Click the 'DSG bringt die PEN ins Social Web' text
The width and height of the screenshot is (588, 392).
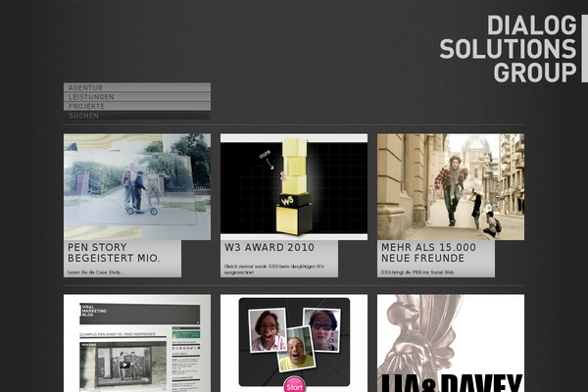tap(417, 272)
